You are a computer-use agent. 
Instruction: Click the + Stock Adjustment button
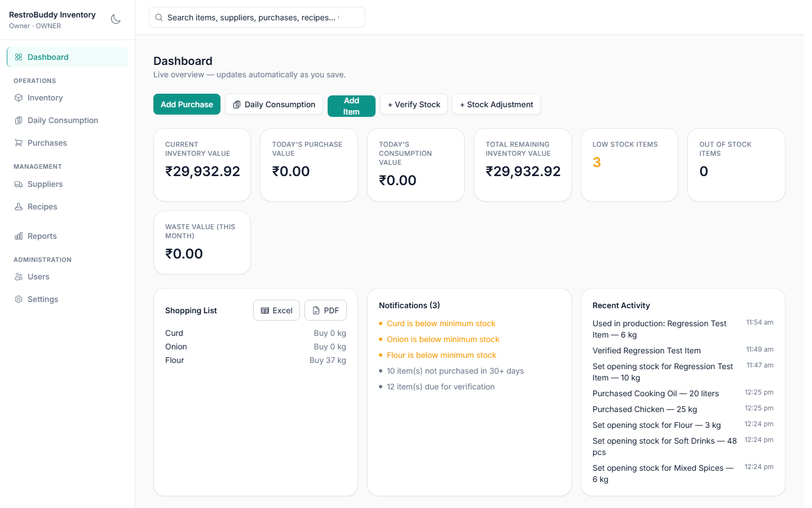[496, 104]
